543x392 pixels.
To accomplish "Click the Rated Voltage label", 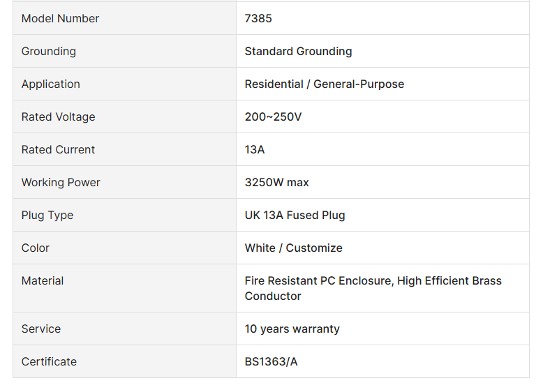I will click(x=58, y=117).
